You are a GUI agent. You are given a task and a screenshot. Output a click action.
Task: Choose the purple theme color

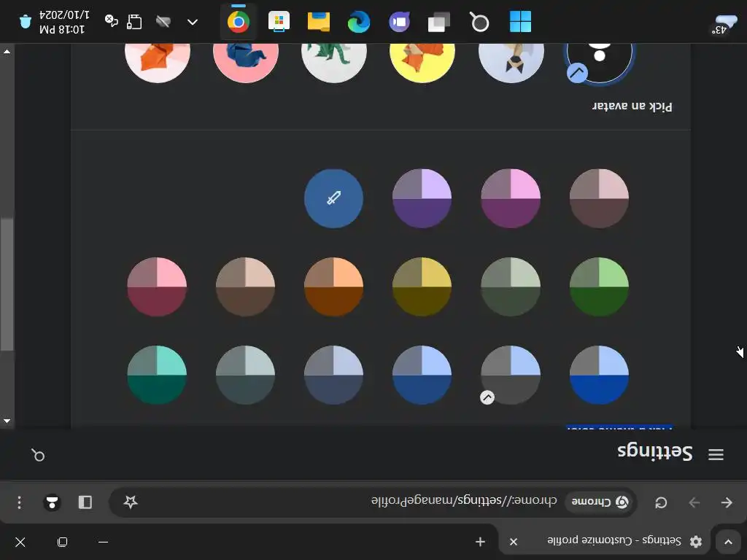point(422,198)
